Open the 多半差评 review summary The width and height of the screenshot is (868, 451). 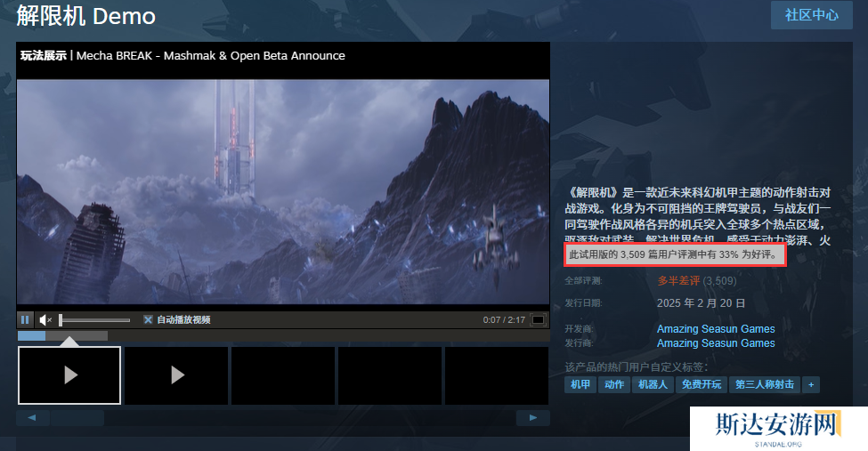678,281
